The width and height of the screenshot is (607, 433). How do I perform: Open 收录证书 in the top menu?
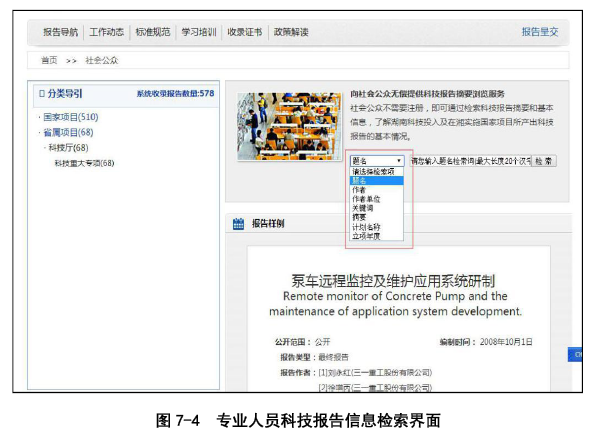(244, 32)
